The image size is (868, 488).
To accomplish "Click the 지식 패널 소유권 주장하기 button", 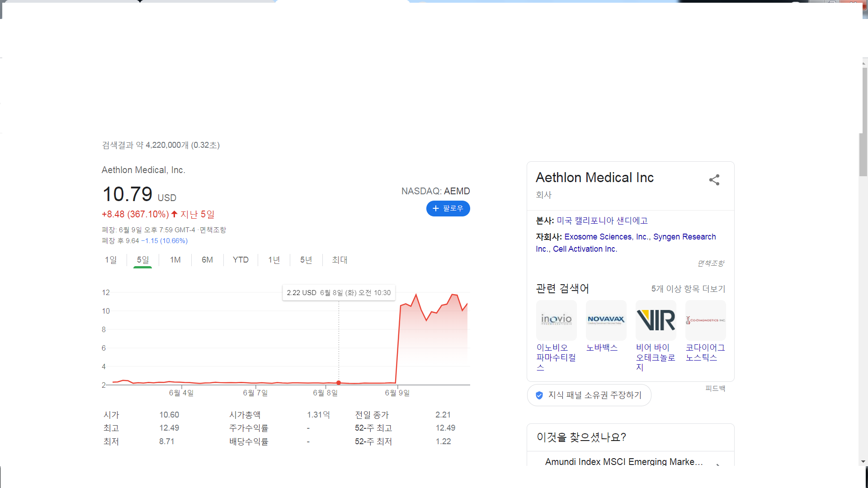I will pos(594,395).
